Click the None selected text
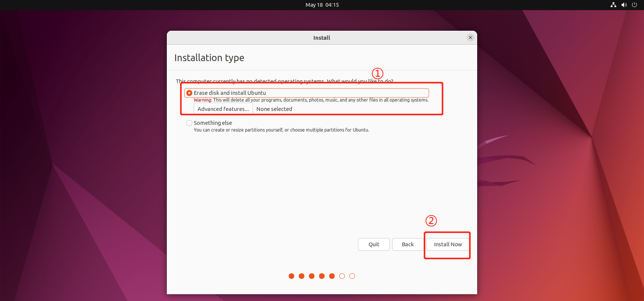 (x=274, y=109)
